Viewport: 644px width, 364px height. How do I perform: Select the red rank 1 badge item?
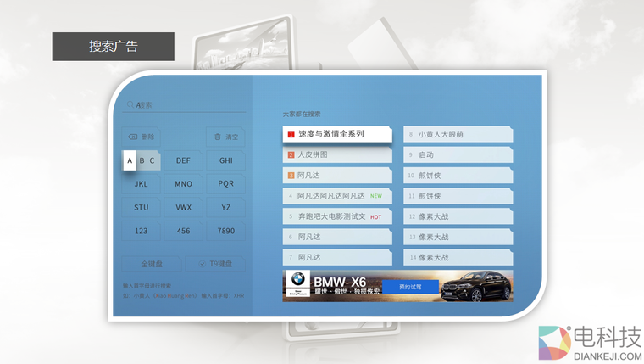click(291, 134)
